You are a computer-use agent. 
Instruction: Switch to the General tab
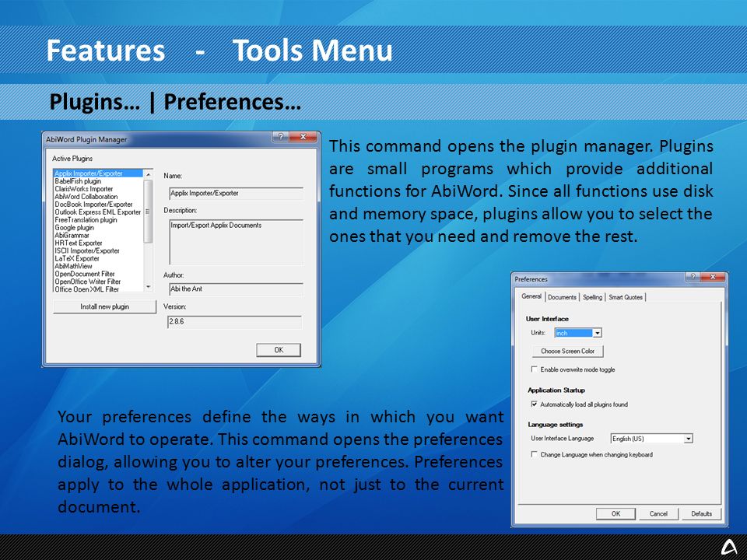point(531,296)
